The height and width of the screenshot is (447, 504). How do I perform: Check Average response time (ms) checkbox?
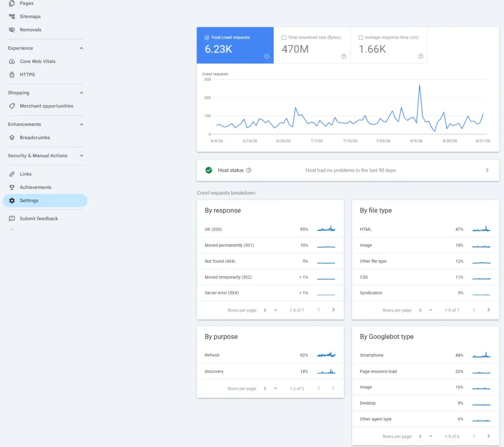click(361, 37)
